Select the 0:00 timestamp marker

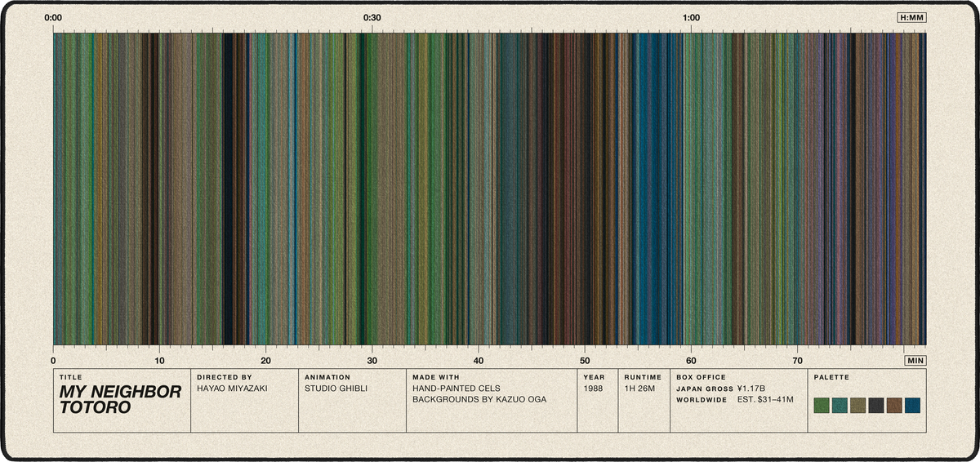click(53, 17)
